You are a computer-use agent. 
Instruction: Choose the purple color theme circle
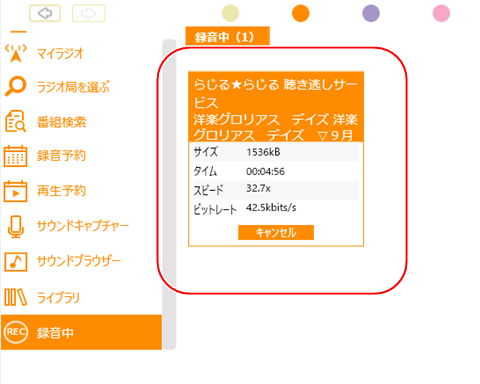pos(371,13)
